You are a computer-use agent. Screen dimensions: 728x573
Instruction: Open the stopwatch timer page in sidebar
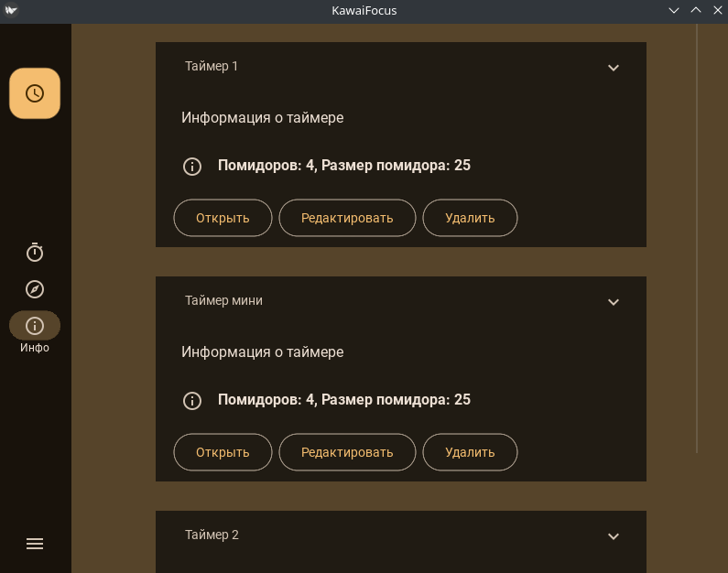click(35, 252)
